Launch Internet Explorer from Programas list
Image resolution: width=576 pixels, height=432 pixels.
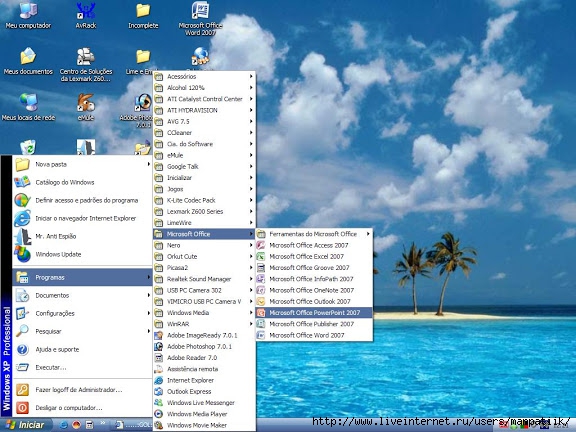pos(204,380)
